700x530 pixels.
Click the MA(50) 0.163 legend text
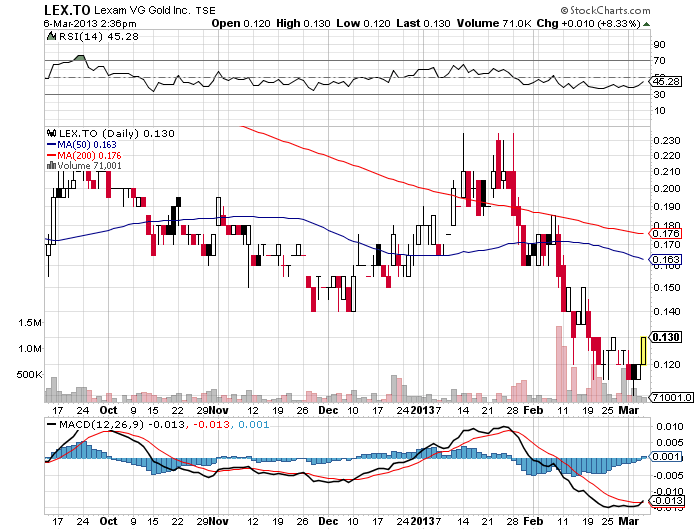(87, 145)
